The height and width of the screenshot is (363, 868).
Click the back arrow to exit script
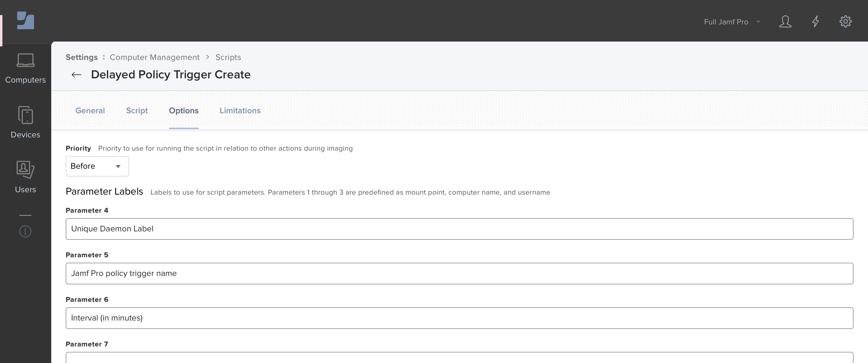[76, 74]
